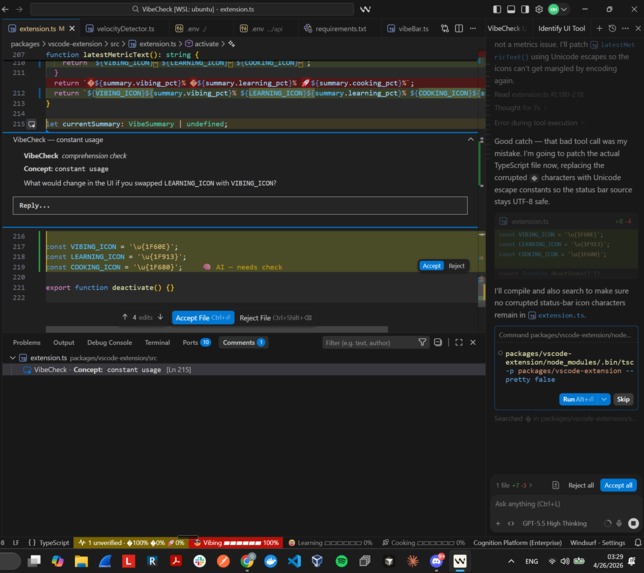The width and height of the screenshot is (644, 573).
Task: Switch to the requirements.txt tab
Action: point(335,28)
